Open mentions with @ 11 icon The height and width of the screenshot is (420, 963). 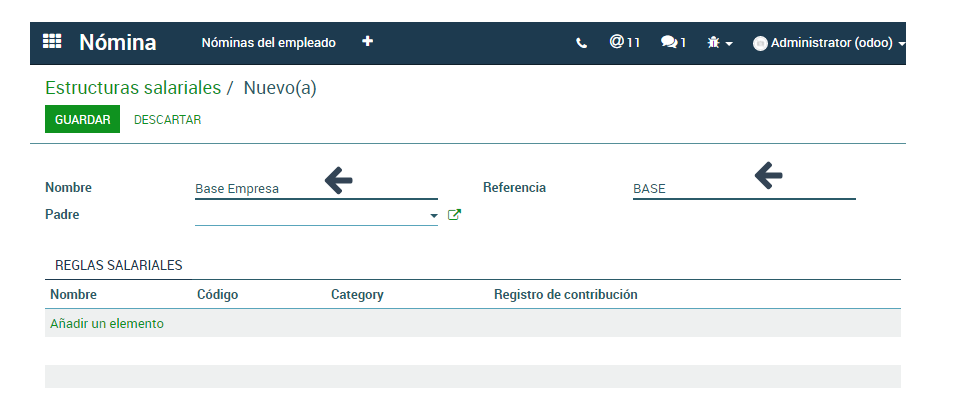624,43
